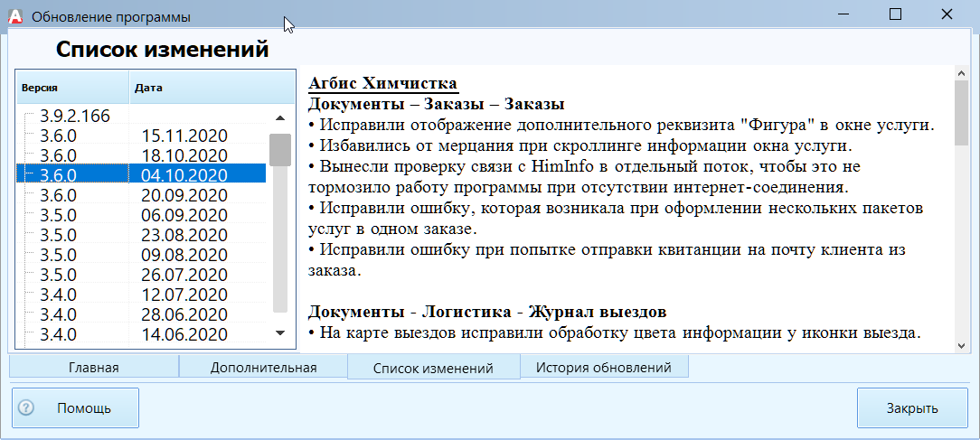Image resolution: width=980 pixels, height=440 pixels.
Task: Select the row dated 09.08.2020
Action: tap(141, 255)
